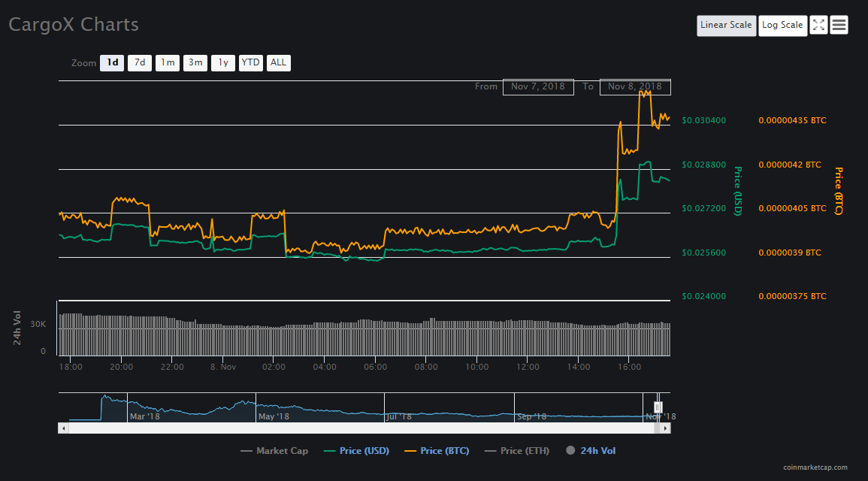Select the 7d zoom range
The width and height of the screenshot is (868, 481).
(x=140, y=63)
